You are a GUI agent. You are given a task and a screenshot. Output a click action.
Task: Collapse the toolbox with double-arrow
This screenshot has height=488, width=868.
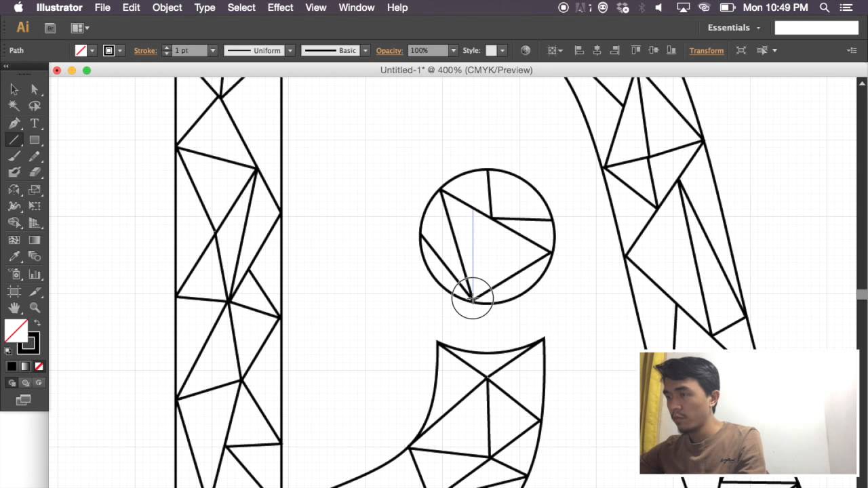5,66
